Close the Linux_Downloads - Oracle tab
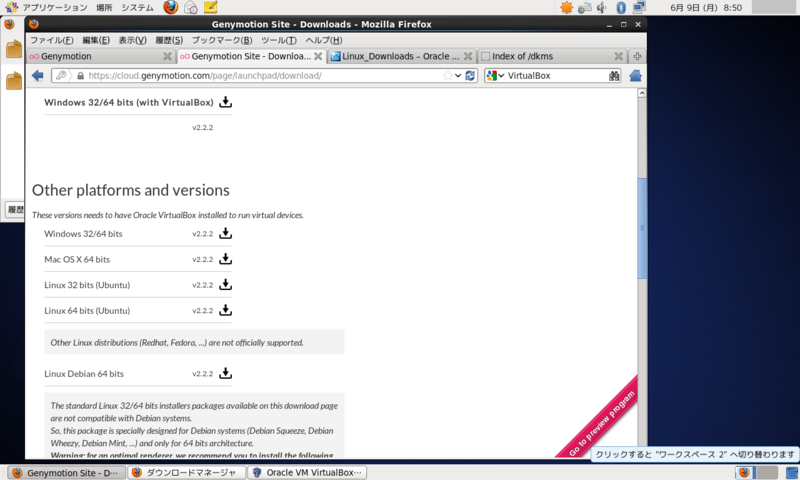Viewport: 800px width, 480px height. (x=468, y=56)
